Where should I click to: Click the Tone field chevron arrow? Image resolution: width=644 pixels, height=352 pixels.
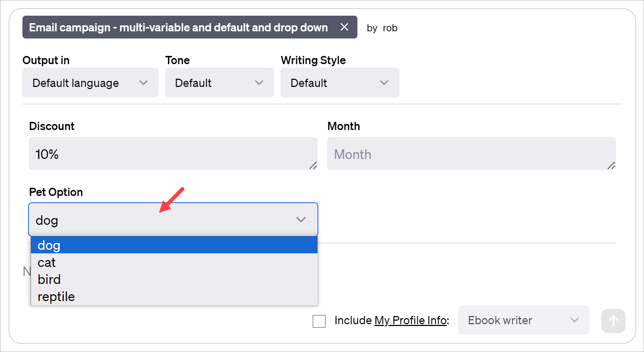258,83
